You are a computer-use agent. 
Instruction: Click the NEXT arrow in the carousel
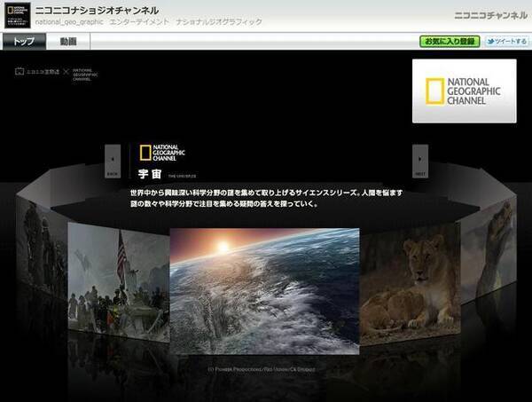[x=419, y=162]
